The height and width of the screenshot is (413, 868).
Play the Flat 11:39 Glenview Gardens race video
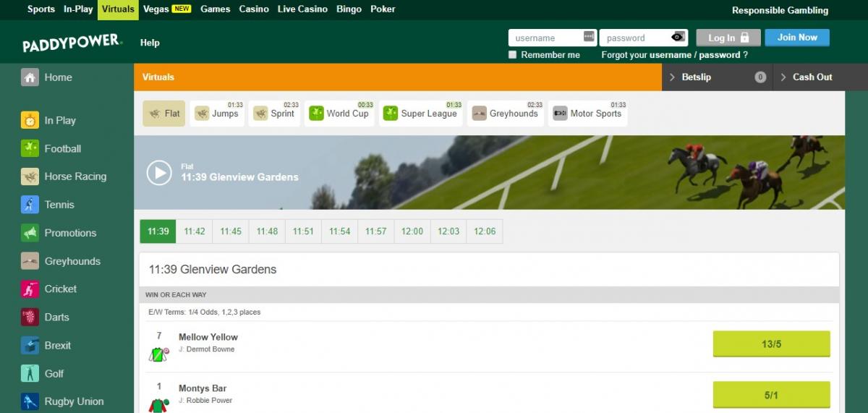pos(159,173)
